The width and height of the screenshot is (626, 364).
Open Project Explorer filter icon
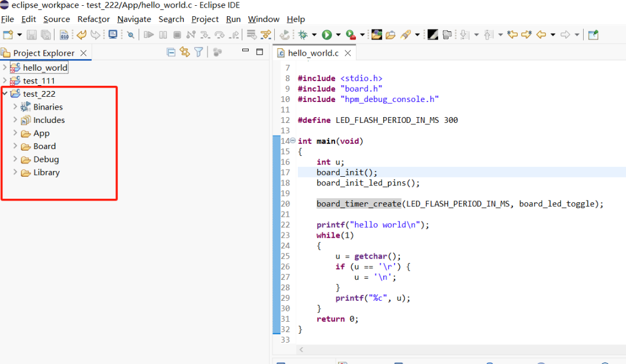pos(198,52)
